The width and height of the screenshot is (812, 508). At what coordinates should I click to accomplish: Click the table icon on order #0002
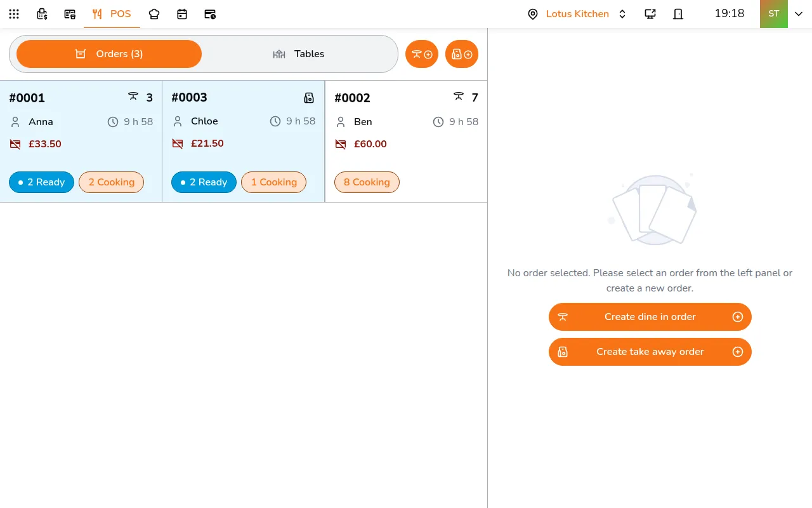459,97
